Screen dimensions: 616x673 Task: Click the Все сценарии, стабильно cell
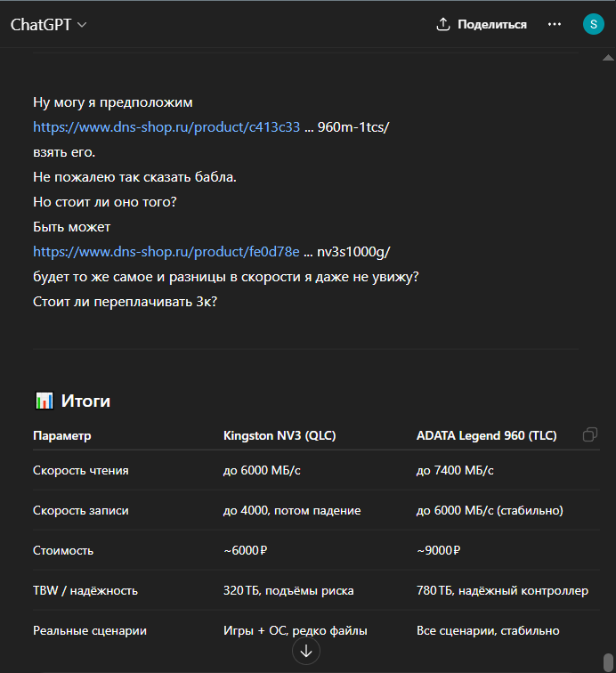pos(488,630)
